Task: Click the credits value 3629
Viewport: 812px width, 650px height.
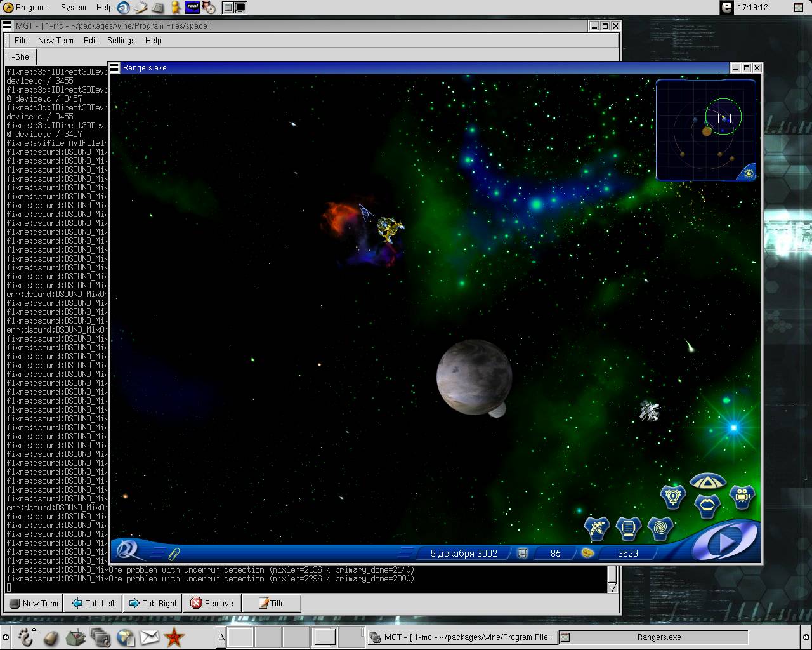Action: (628, 553)
